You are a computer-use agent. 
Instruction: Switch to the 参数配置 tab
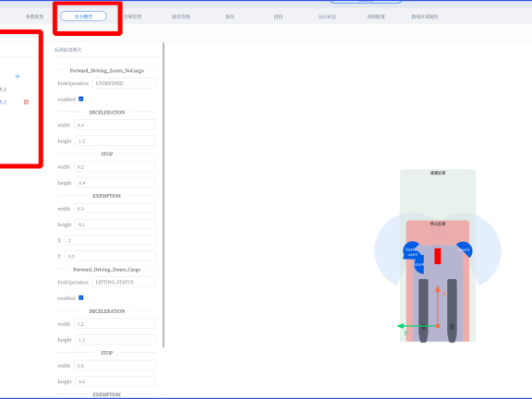35,17
